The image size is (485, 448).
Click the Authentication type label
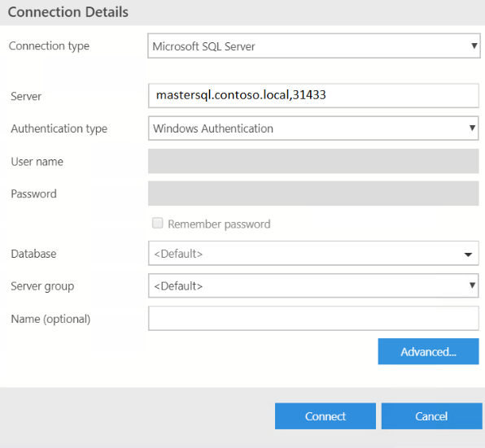[x=59, y=128]
